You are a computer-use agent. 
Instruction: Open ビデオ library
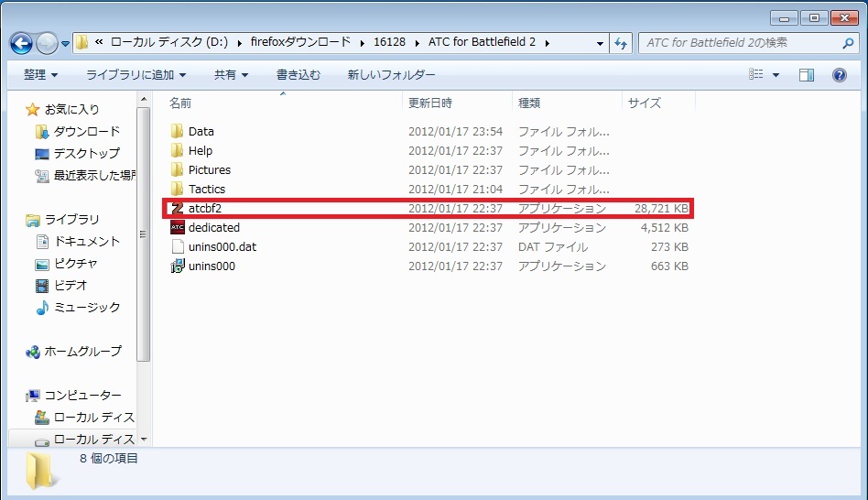71,285
